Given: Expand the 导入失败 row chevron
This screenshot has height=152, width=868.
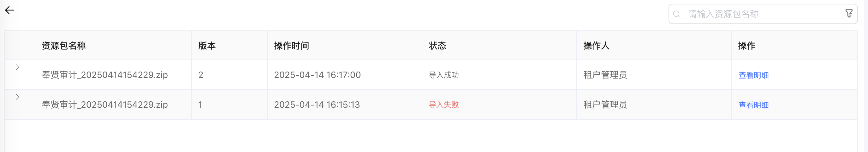Looking at the screenshot, I should [18, 97].
